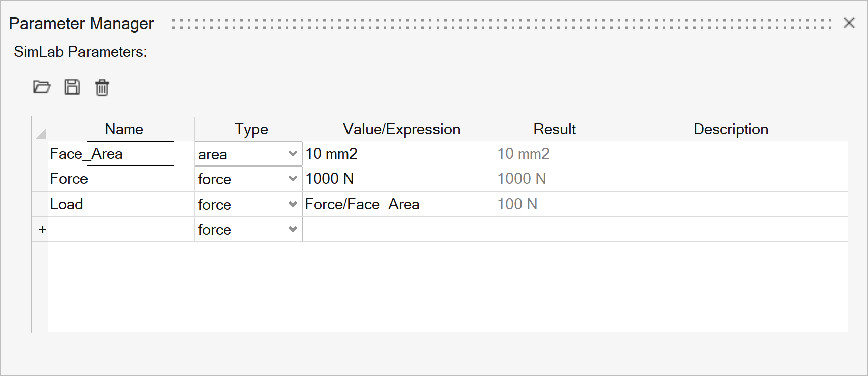Click the empty Name cell in new row
This screenshot has width=868, height=376.
[121, 229]
